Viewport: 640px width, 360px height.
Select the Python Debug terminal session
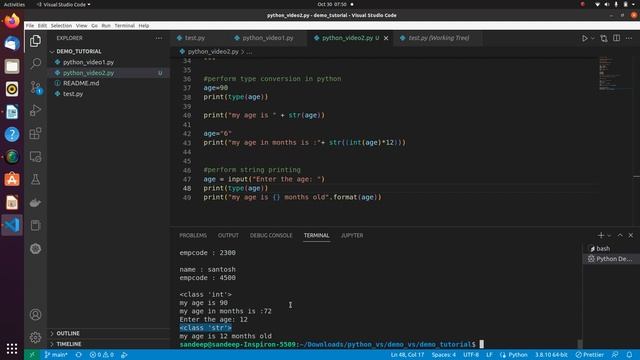[611, 259]
